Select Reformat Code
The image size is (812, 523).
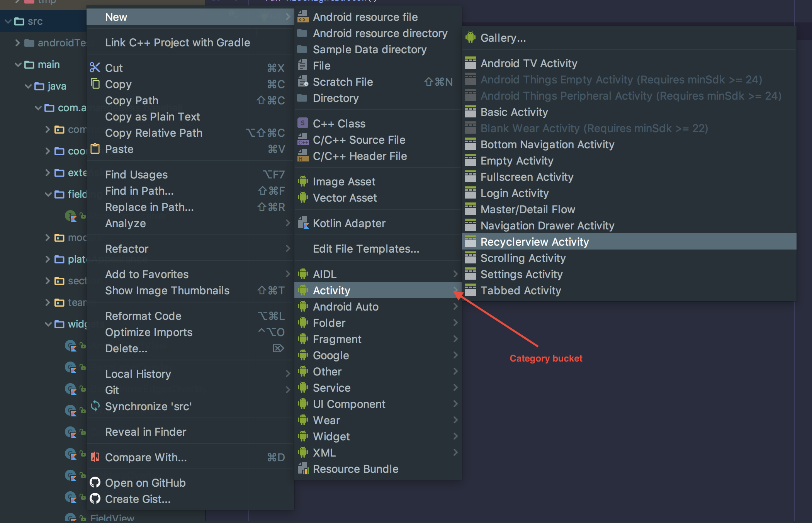(x=190, y=316)
